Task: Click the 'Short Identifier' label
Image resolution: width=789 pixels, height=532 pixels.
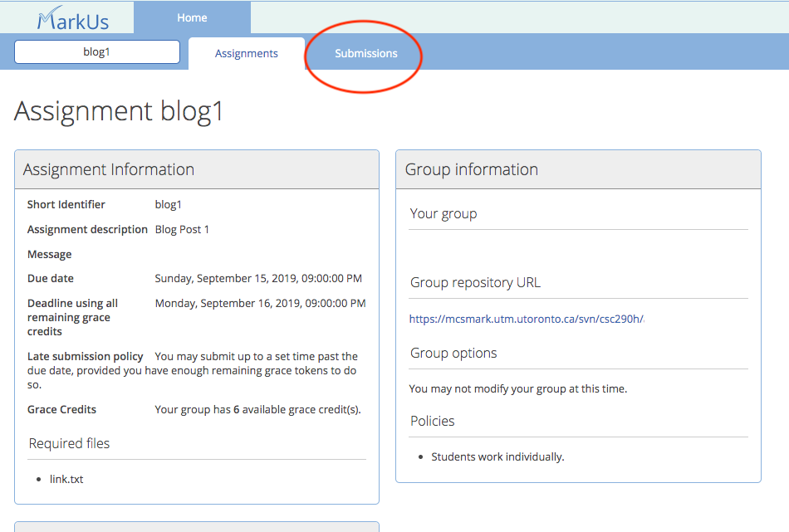Action: (x=66, y=205)
